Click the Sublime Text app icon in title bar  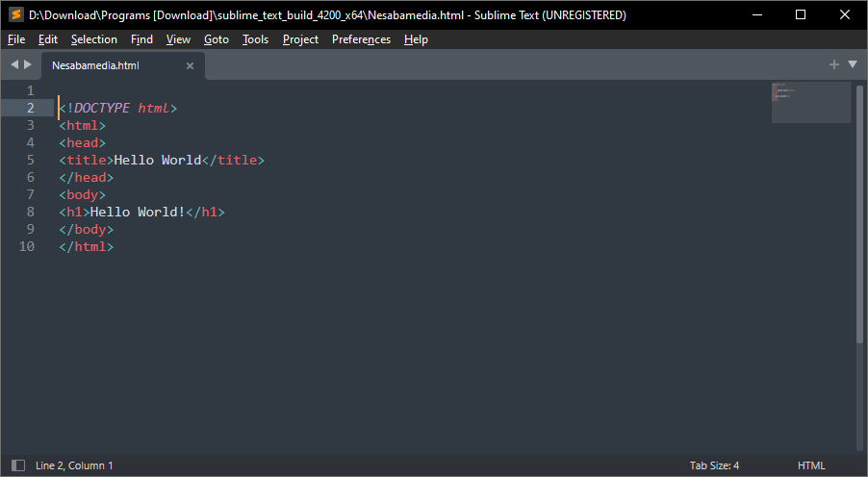tap(15, 15)
